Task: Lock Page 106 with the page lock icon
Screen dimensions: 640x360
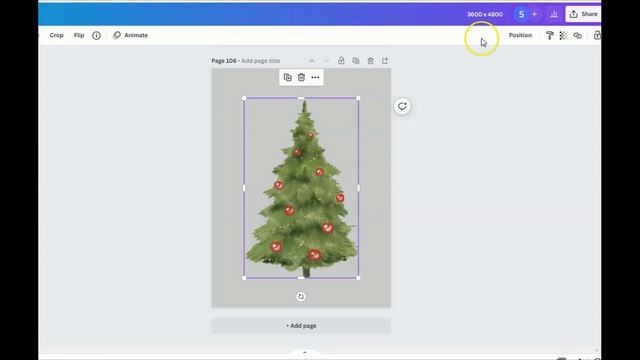Action: [x=341, y=61]
